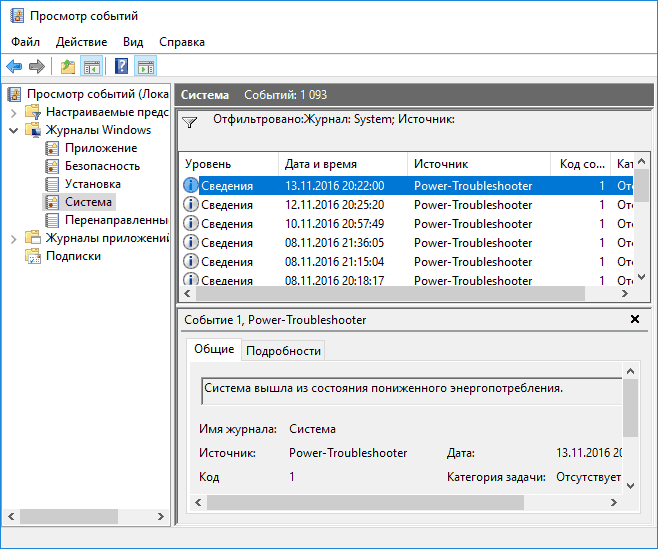Click the Журналы Windows folder icon
The image size is (658, 549).
tap(33, 130)
